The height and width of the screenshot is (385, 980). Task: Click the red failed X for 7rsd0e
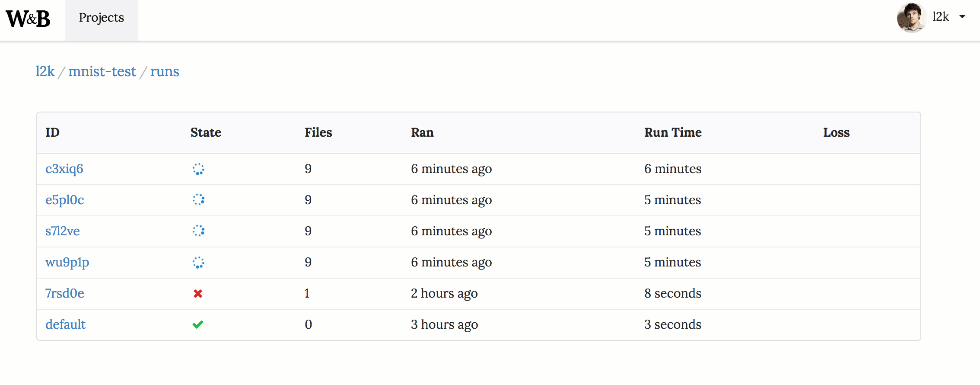click(x=198, y=294)
